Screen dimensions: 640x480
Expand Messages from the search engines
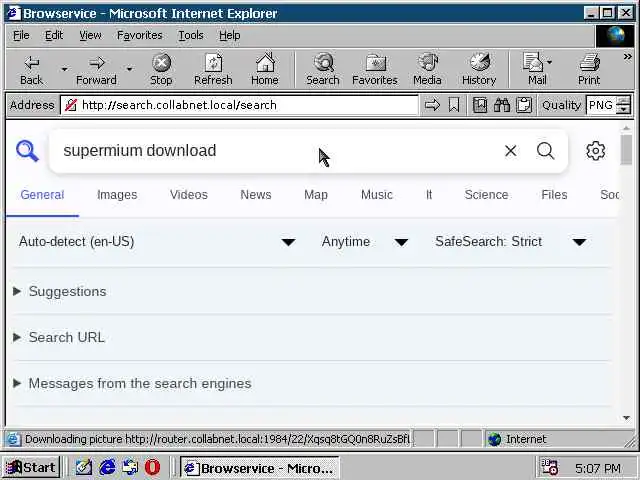pos(133,384)
